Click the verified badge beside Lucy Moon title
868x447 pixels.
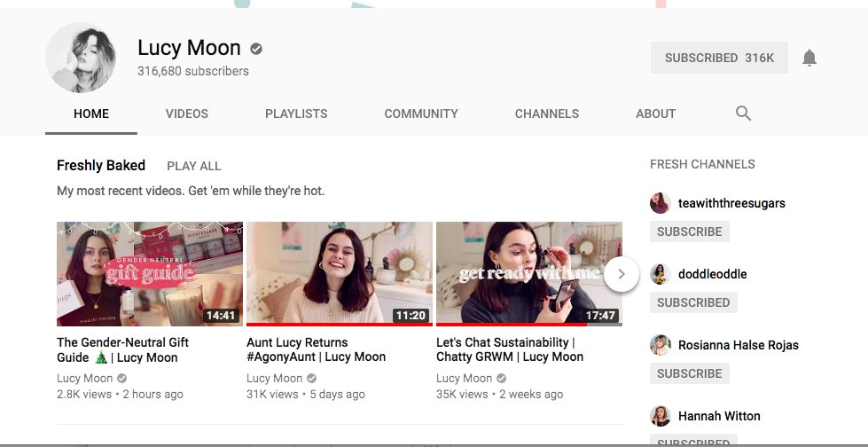click(255, 49)
